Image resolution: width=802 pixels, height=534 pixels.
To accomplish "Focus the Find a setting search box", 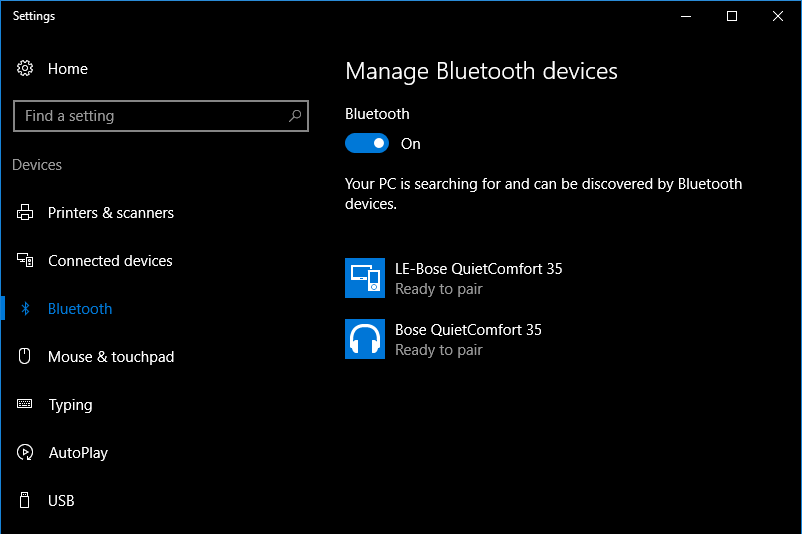I will pos(161,116).
